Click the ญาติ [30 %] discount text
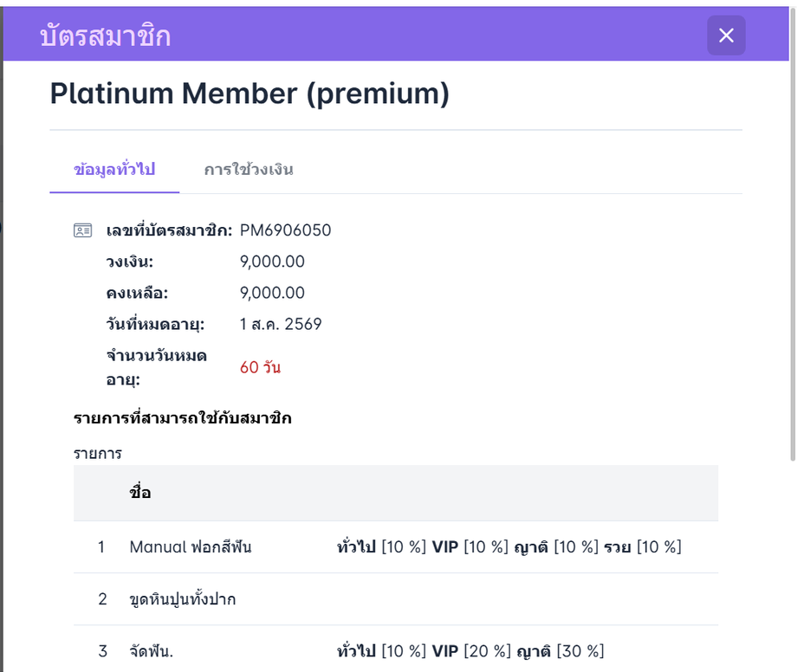This screenshot has width=797, height=672. [560, 651]
